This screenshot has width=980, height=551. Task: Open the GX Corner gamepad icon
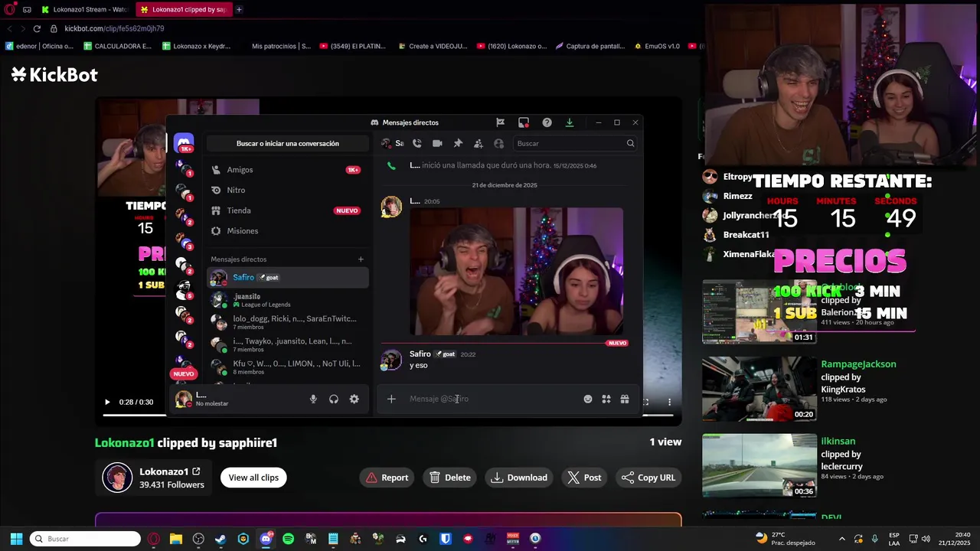pyautogui.click(x=27, y=9)
